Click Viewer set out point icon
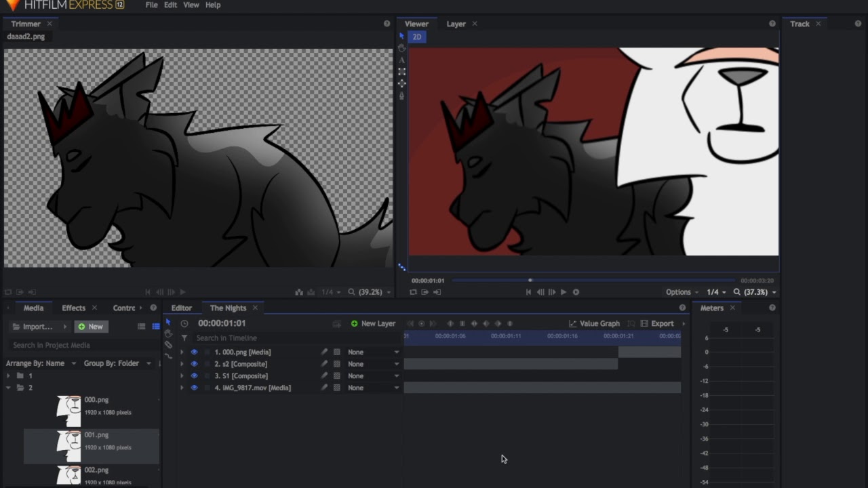The image size is (868, 488). pyautogui.click(x=437, y=292)
